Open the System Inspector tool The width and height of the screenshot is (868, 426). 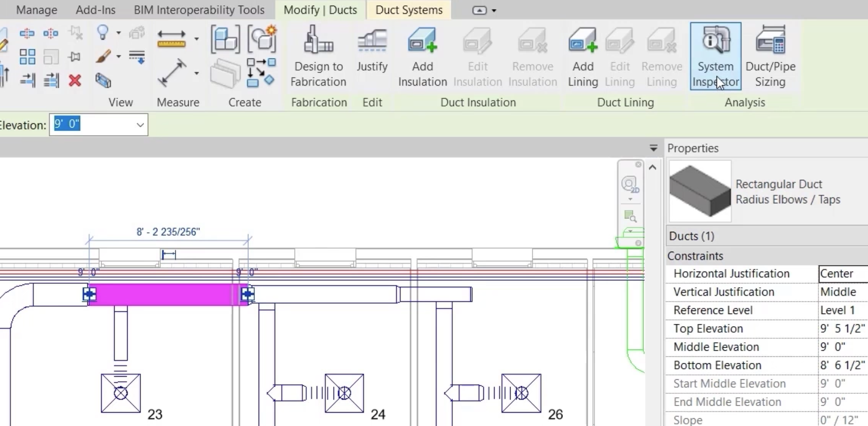click(715, 56)
